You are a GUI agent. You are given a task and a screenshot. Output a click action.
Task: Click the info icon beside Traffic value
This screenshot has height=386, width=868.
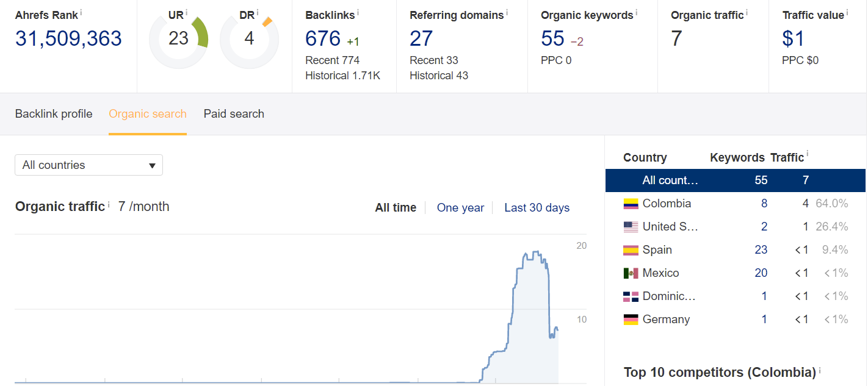point(847,12)
